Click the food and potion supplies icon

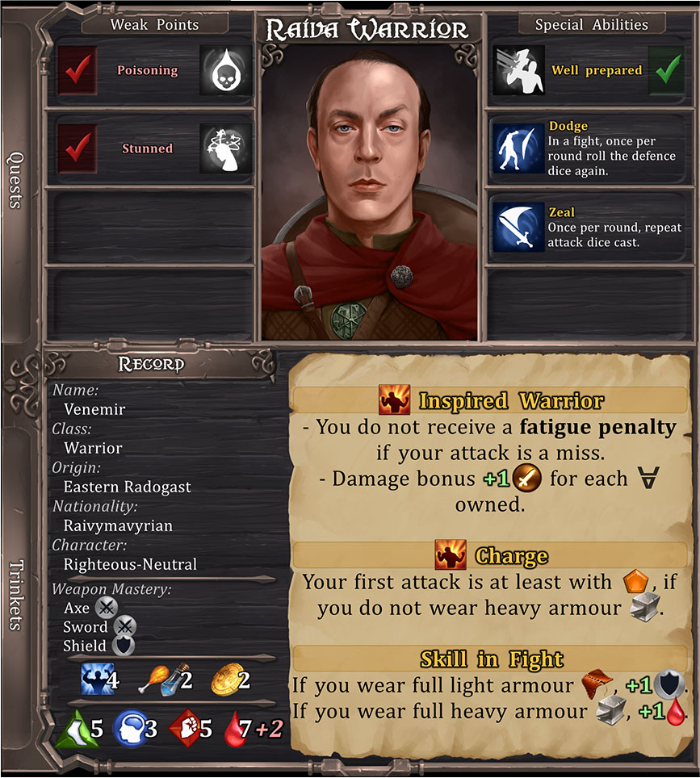coord(164,680)
